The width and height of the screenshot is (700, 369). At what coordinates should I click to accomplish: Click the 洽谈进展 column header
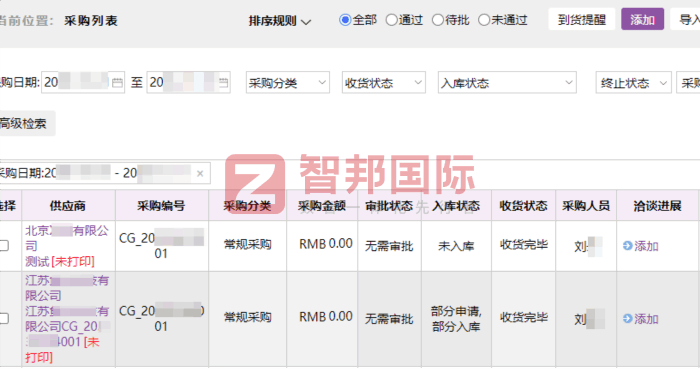tap(657, 206)
